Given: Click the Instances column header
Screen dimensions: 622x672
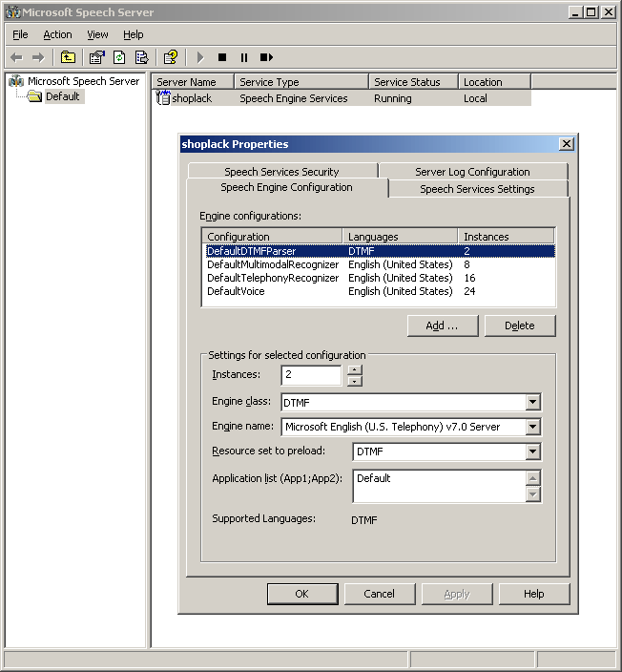Looking at the screenshot, I should (x=506, y=237).
